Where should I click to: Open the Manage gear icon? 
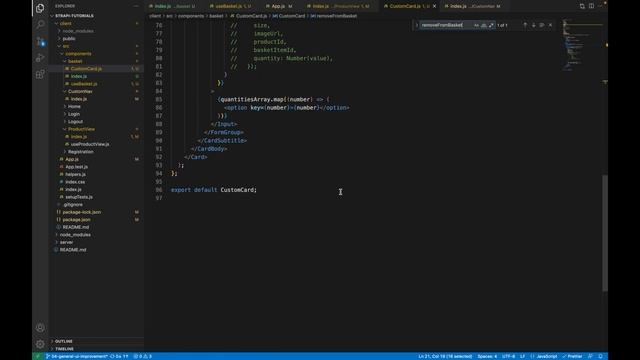coord(40,344)
